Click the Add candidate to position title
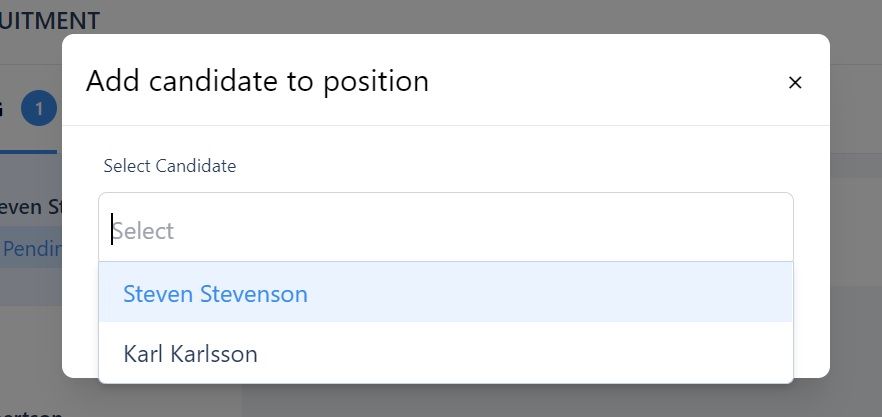Viewport: 882px width, 417px height. point(257,81)
